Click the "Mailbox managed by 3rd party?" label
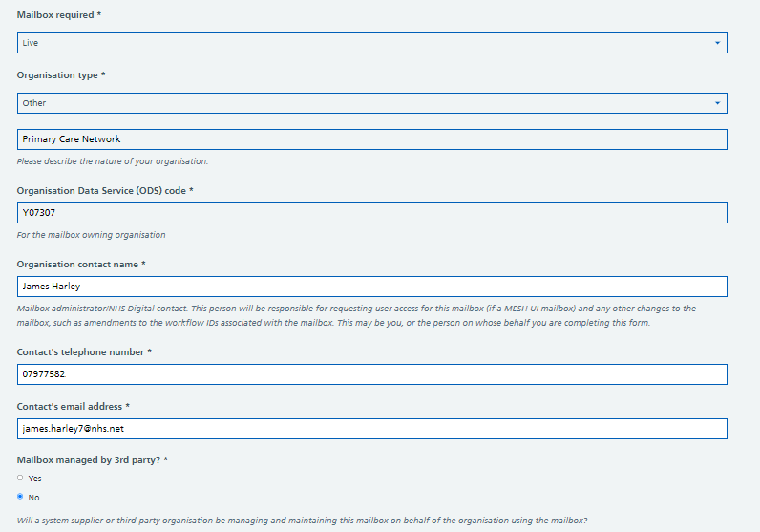This screenshot has height=532, width=760. (91, 460)
